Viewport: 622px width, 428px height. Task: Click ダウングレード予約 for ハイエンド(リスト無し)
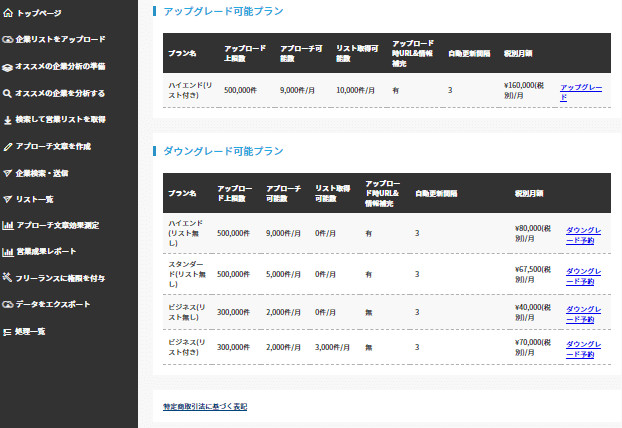pyautogui.click(x=584, y=235)
